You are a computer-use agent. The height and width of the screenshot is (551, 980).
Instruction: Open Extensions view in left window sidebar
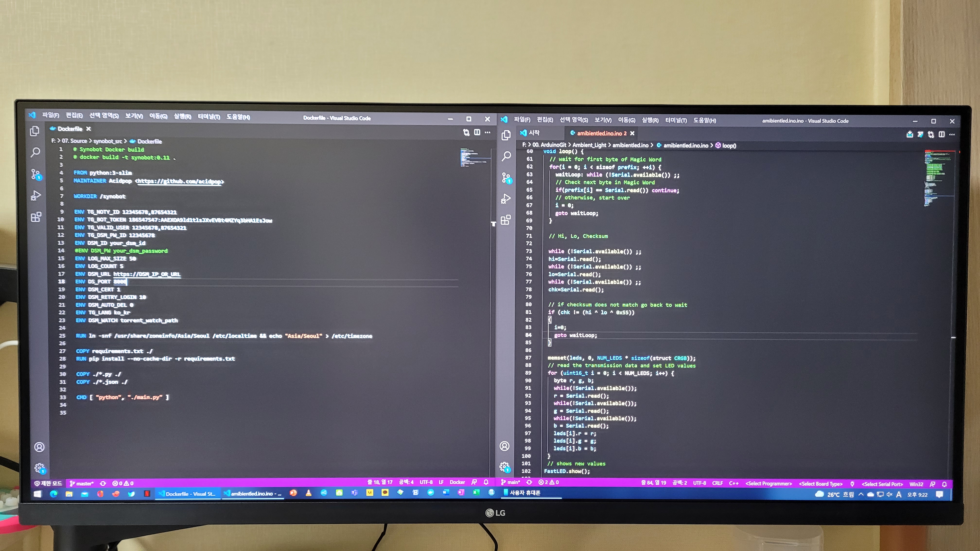(x=36, y=217)
